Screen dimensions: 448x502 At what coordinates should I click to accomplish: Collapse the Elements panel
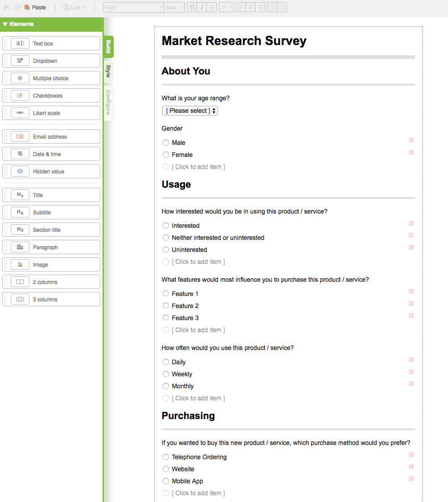click(5, 24)
